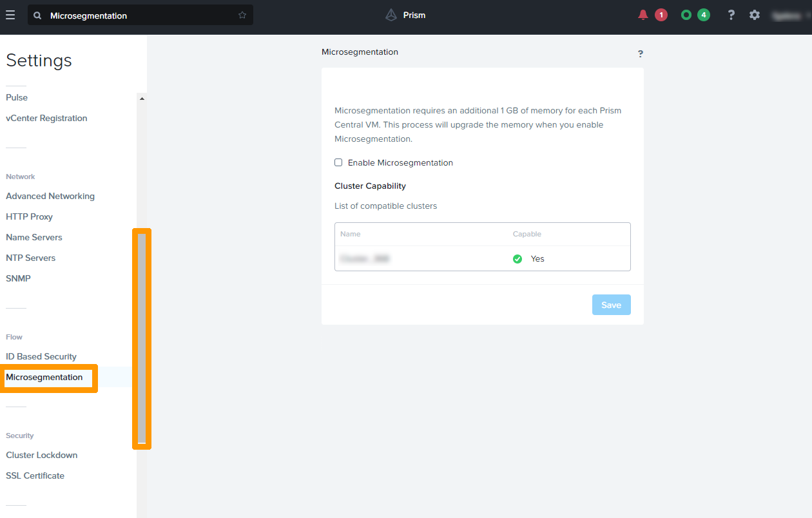Open alerts via red bell icon
This screenshot has width=812, height=518.
tap(643, 15)
